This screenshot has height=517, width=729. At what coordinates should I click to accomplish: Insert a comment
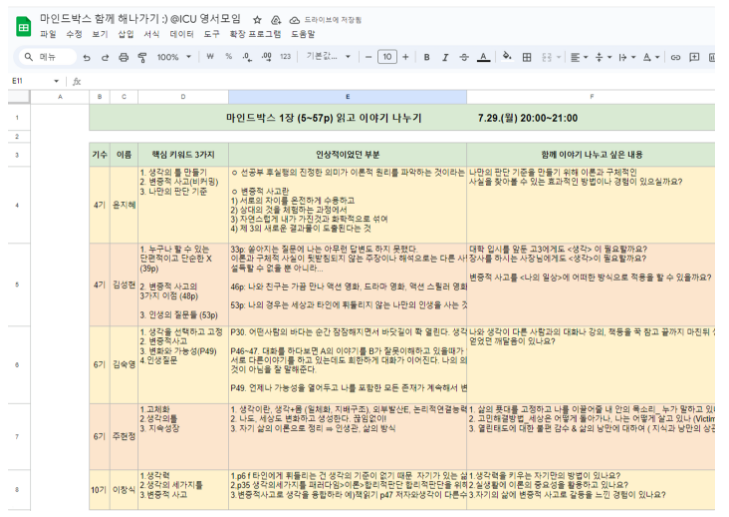click(x=694, y=57)
